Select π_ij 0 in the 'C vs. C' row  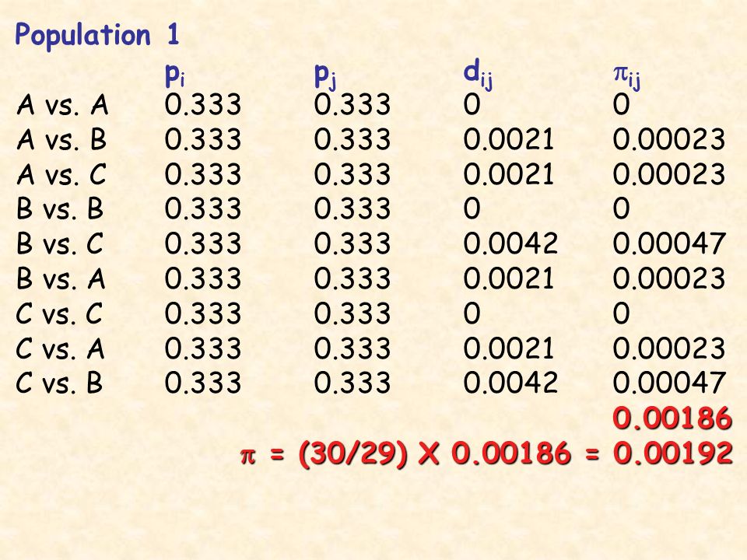tap(621, 313)
